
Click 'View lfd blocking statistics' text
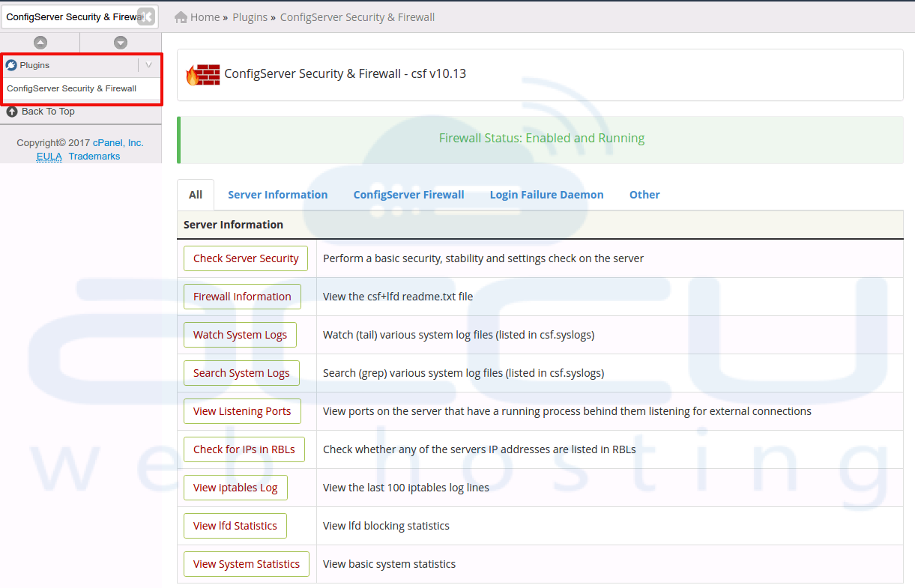386,526
